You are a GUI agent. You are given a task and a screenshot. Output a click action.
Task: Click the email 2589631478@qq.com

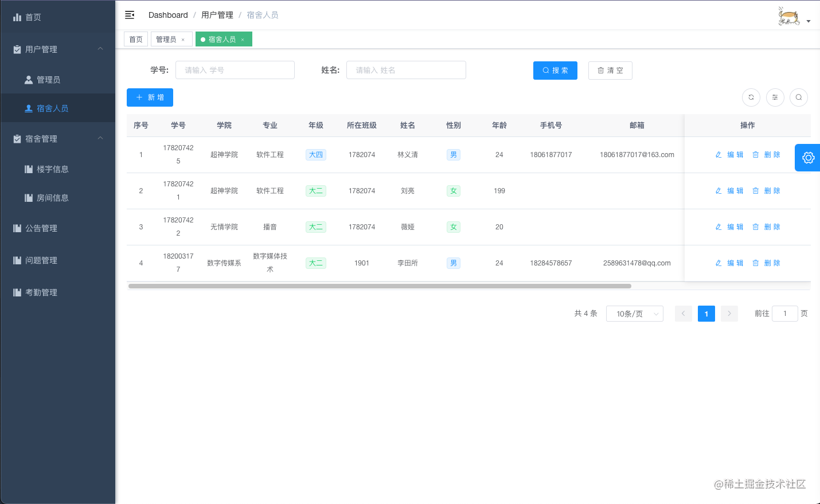[637, 263]
